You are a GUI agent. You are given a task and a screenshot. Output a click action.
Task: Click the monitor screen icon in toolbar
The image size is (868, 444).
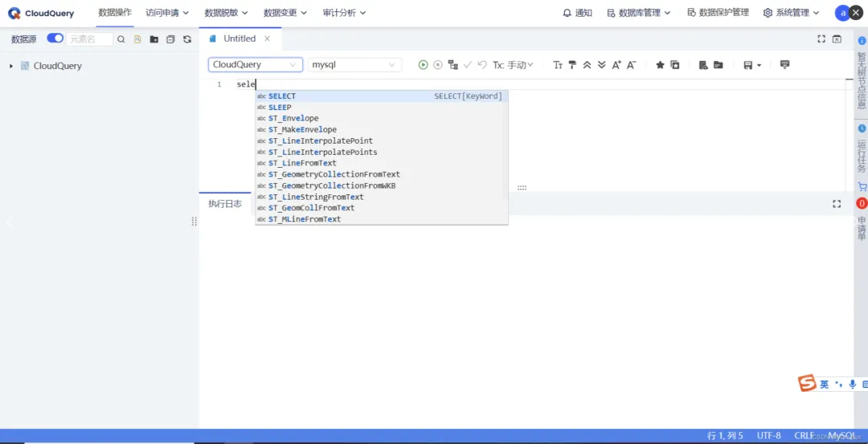click(x=784, y=65)
